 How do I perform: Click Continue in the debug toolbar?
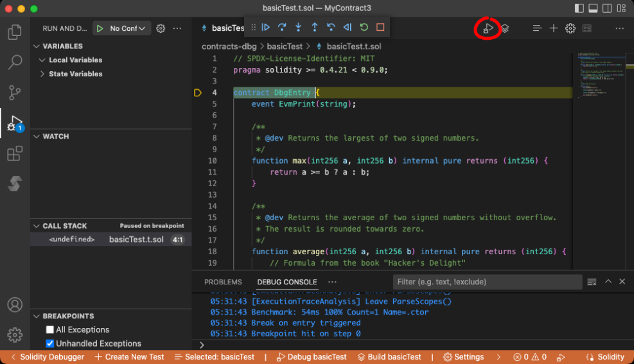[x=266, y=28]
